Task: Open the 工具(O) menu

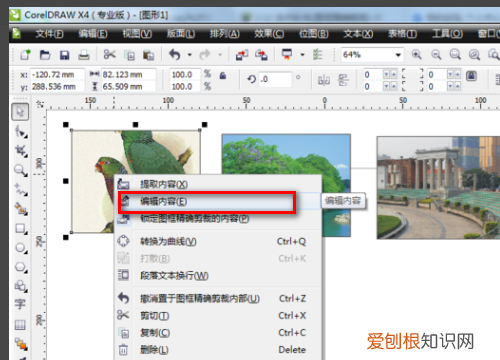Action: [x=447, y=34]
